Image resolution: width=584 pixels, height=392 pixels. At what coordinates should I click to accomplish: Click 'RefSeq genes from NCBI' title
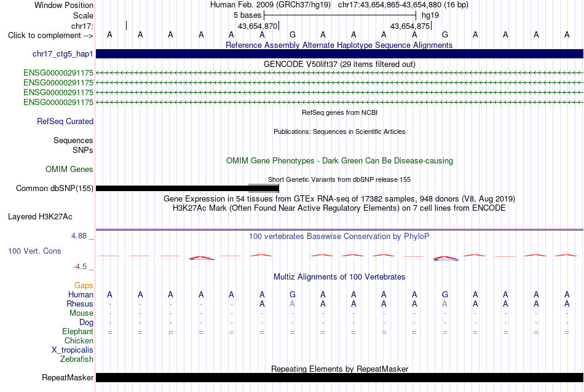click(339, 112)
